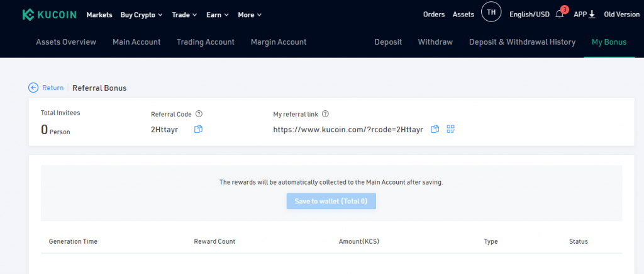Click the 0 Person invitee count

55,130
